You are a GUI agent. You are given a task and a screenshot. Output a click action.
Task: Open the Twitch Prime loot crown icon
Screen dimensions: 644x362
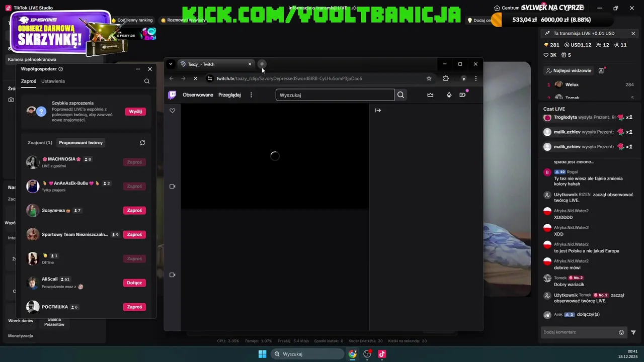[430, 95]
